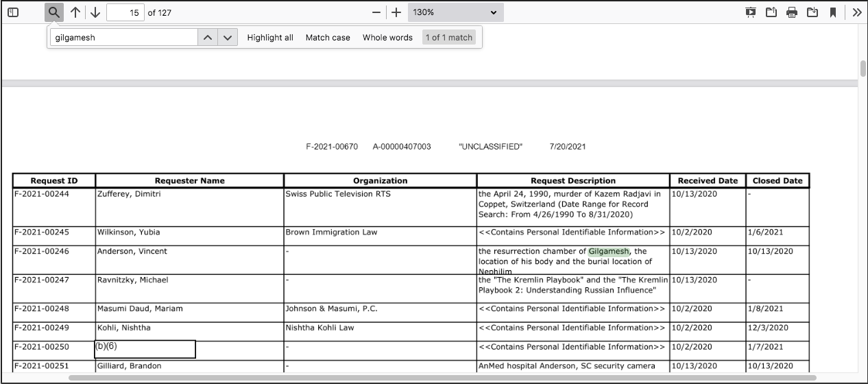
Task: Zoom in with the plus icon
Action: point(396,12)
